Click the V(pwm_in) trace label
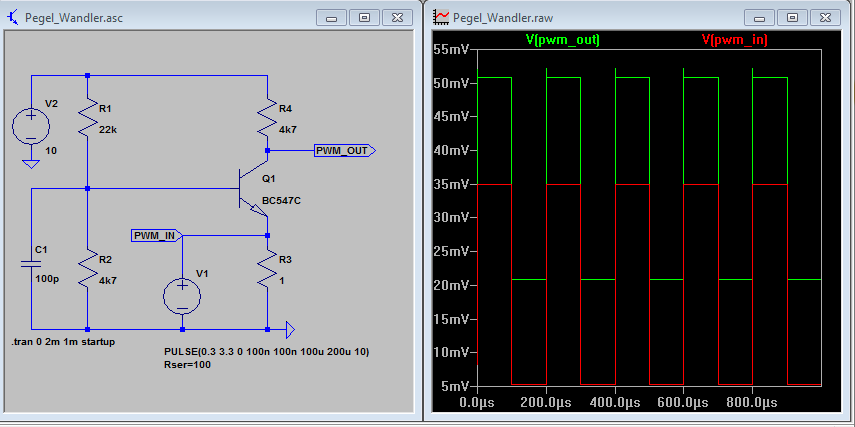The width and height of the screenshot is (855, 427). (x=734, y=40)
